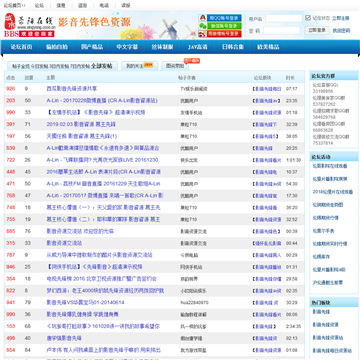
Task: Open post 'A-Lin - 20170228' thread
Action: 102,101
